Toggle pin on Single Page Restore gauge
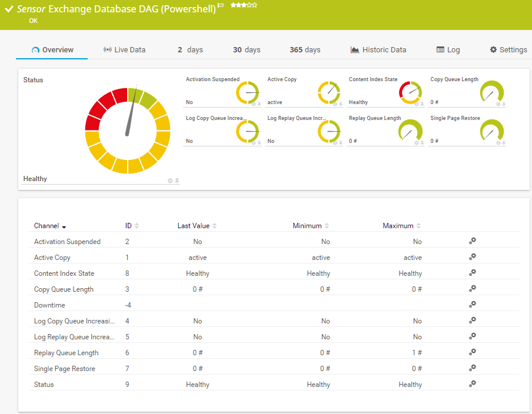This screenshot has width=532, height=414. click(x=504, y=143)
